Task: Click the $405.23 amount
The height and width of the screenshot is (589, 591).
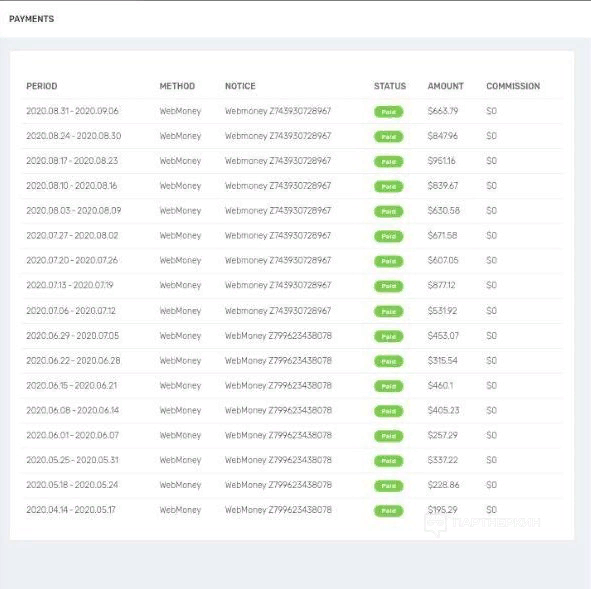Action: pyautogui.click(x=443, y=410)
